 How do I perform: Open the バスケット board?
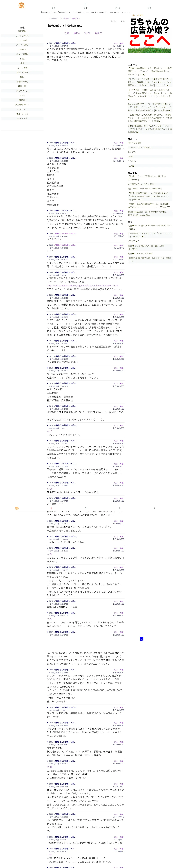click(22, 109)
